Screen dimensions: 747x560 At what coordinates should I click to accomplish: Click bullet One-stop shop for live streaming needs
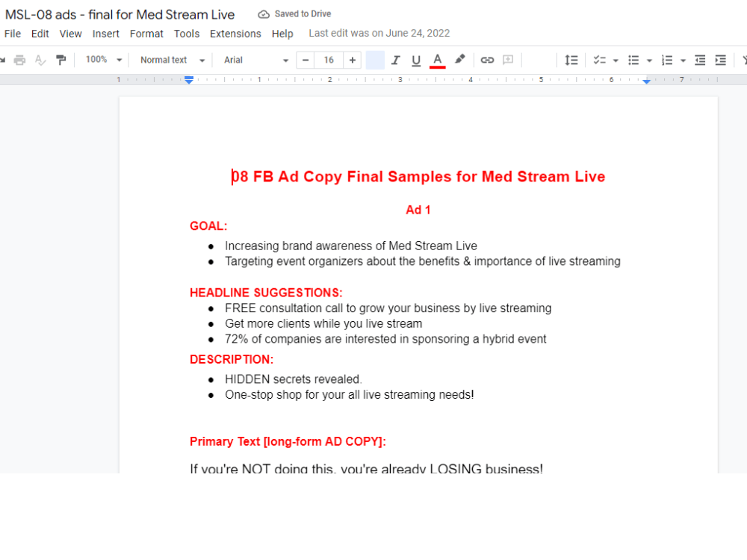(x=349, y=395)
